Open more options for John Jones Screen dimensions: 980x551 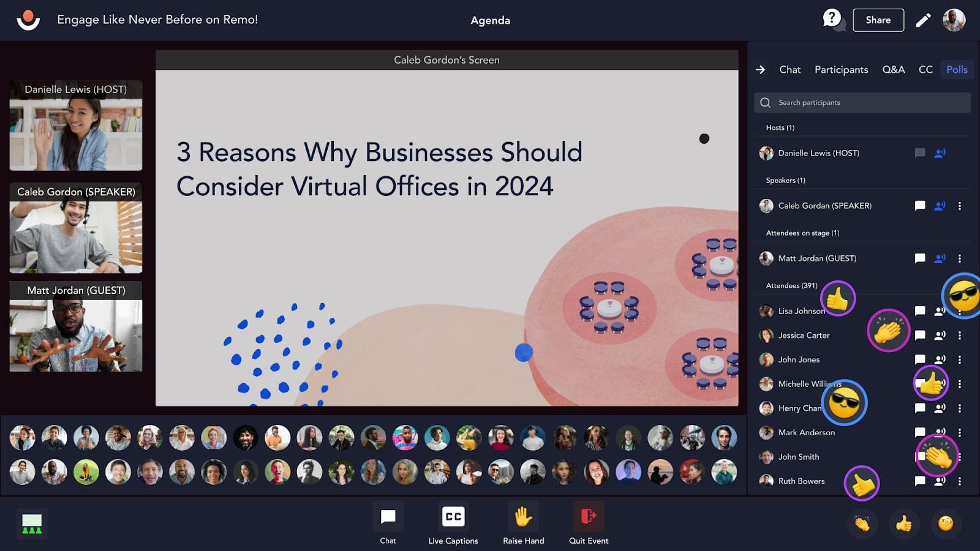click(x=960, y=360)
